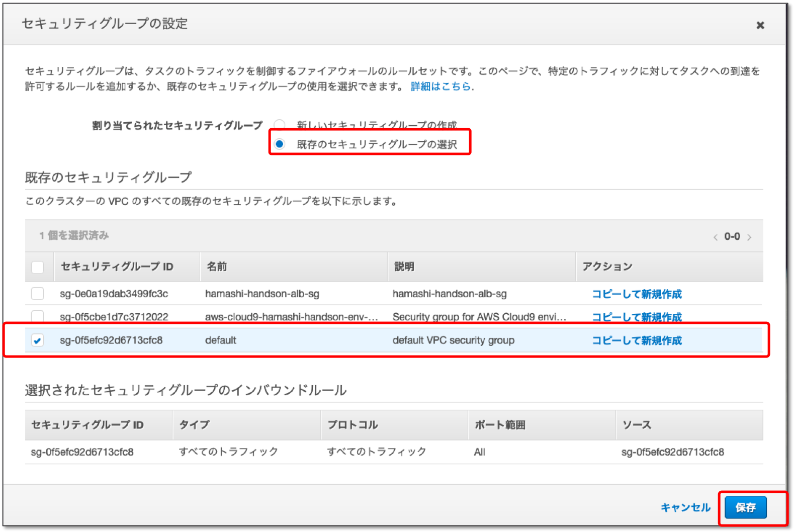Toggle the select-all checkbox in table header
Viewport: 794px width, 532px height.
[38, 267]
